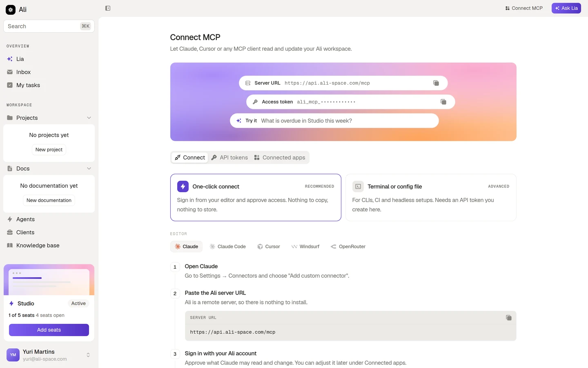This screenshot has height=368, width=588.
Task: Click the YM user avatar
Action: pyautogui.click(x=13, y=355)
